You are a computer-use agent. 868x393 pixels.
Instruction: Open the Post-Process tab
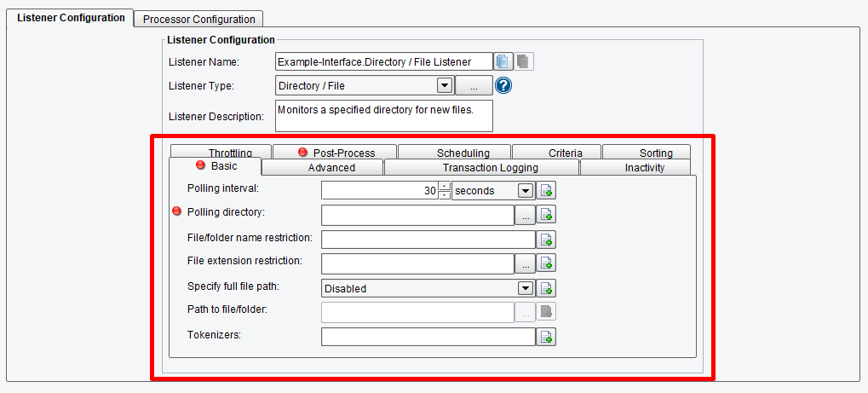pyautogui.click(x=335, y=152)
